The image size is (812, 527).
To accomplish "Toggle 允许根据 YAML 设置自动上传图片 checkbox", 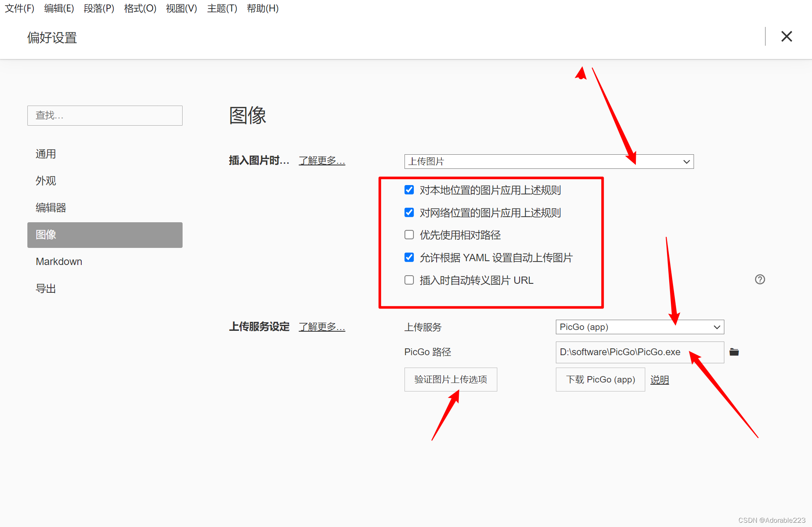I will tap(409, 257).
